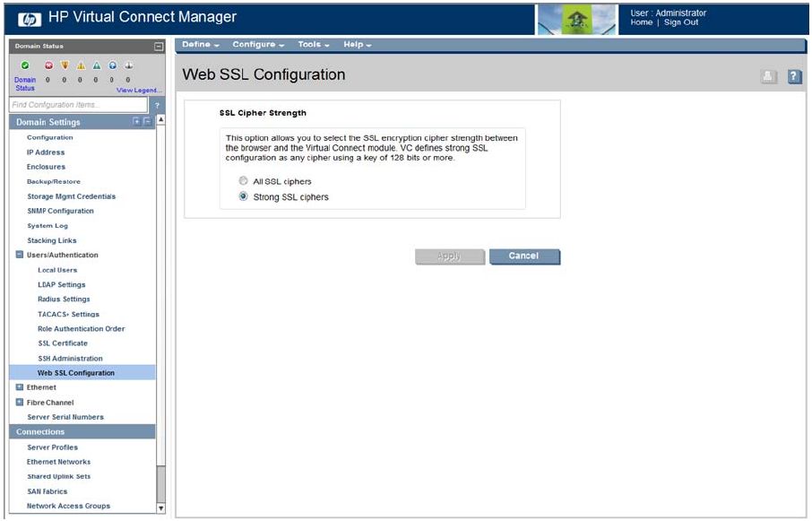Screen dimensions: 812x521
Task: Open the Backup/Restore item
Action: click(54, 182)
